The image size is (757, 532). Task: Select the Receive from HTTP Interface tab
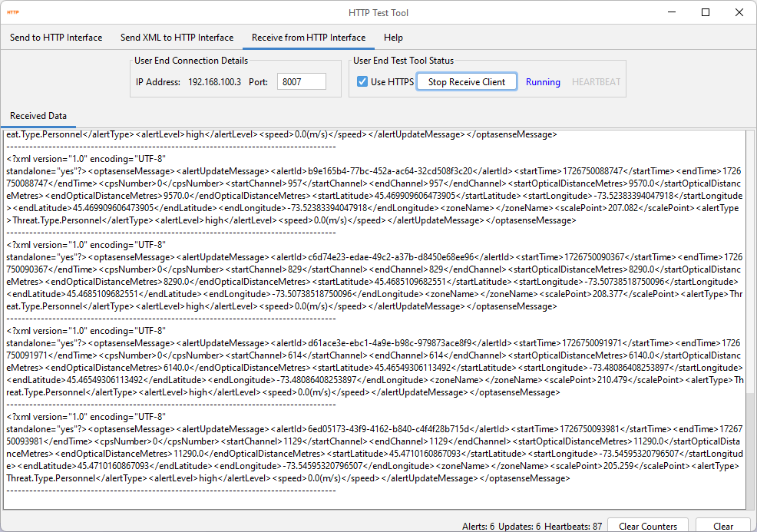tap(308, 37)
